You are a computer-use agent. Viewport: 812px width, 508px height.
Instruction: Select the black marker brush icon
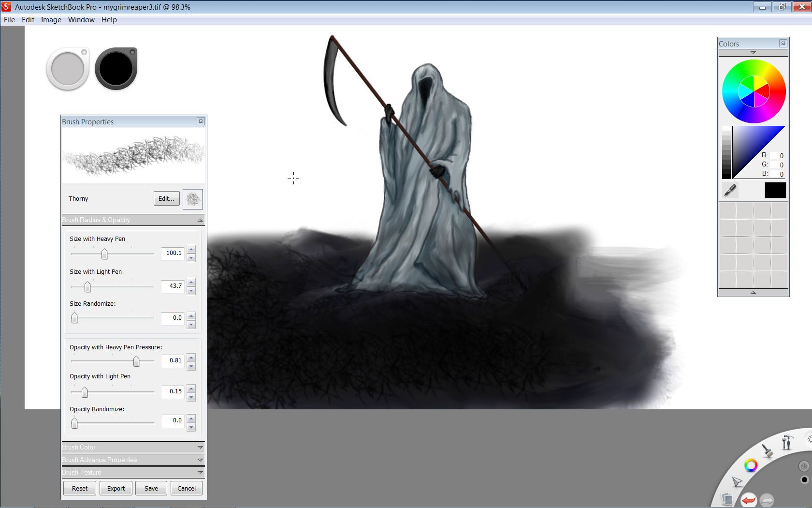coord(115,68)
